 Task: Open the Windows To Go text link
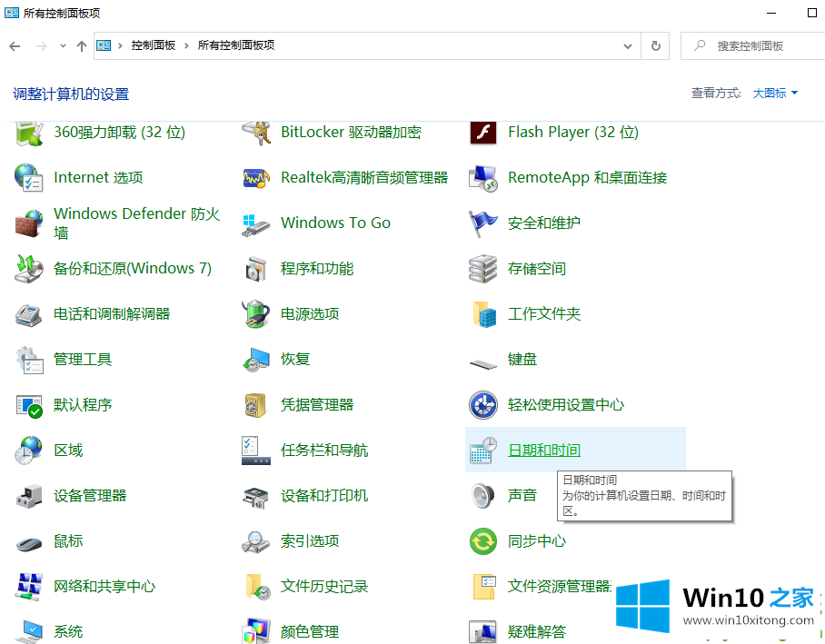(335, 223)
